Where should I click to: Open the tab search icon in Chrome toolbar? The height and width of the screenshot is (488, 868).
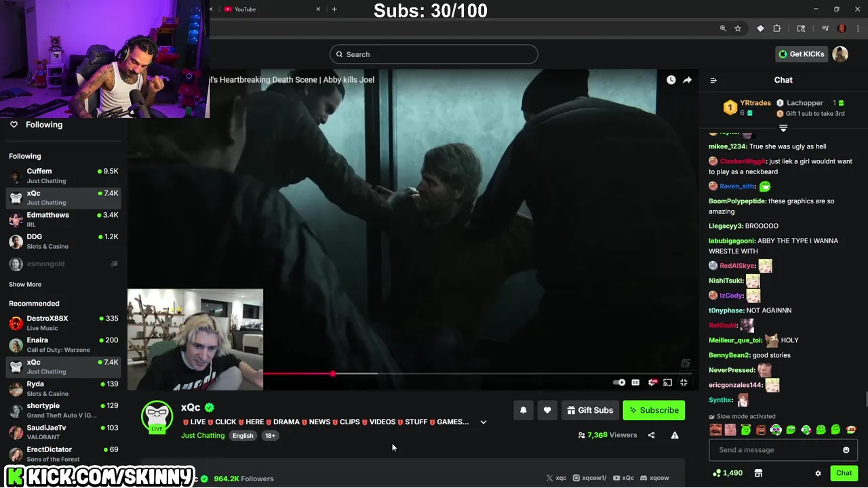801,28
